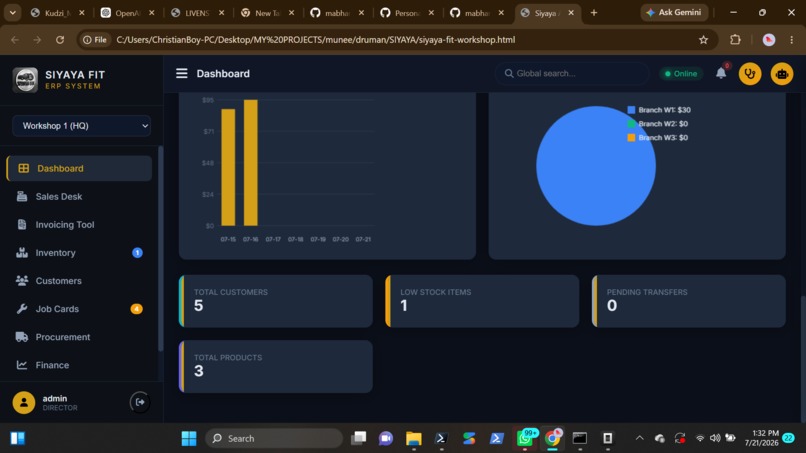The width and height of the screenshot is (806, 453).
Task: Click the browser address bar URL
Action: click(316, 40)
